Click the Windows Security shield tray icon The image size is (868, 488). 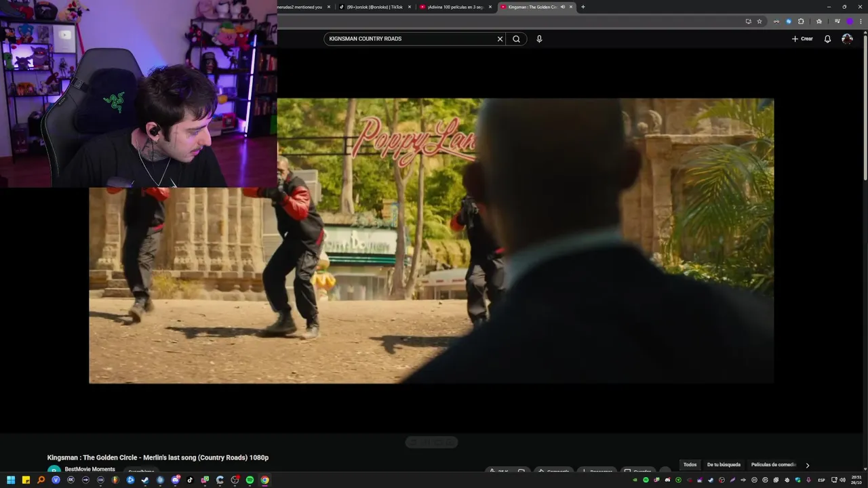[797, 480]
